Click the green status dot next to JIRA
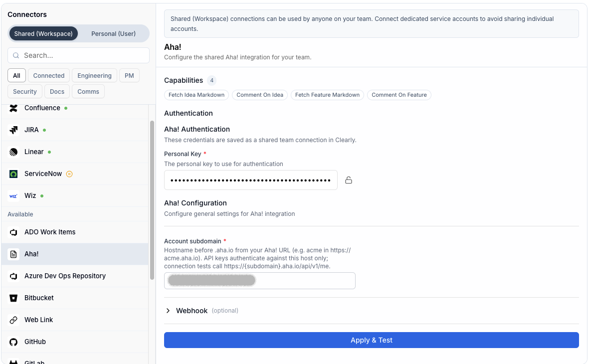 [x=44, y=130]
